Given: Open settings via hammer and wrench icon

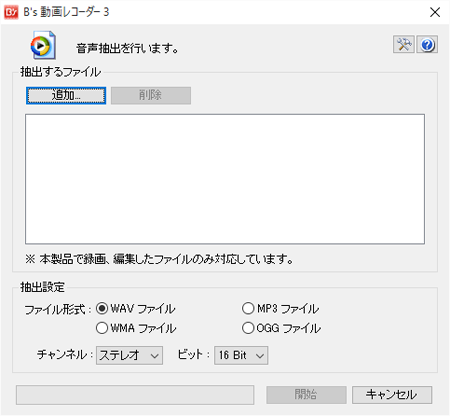Looking at the screenshot, I should point(404,44).
